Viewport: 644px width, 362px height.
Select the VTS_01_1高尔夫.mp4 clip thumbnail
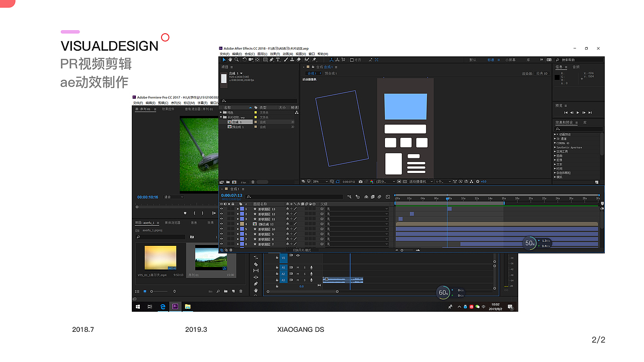(x=160, y=257)
